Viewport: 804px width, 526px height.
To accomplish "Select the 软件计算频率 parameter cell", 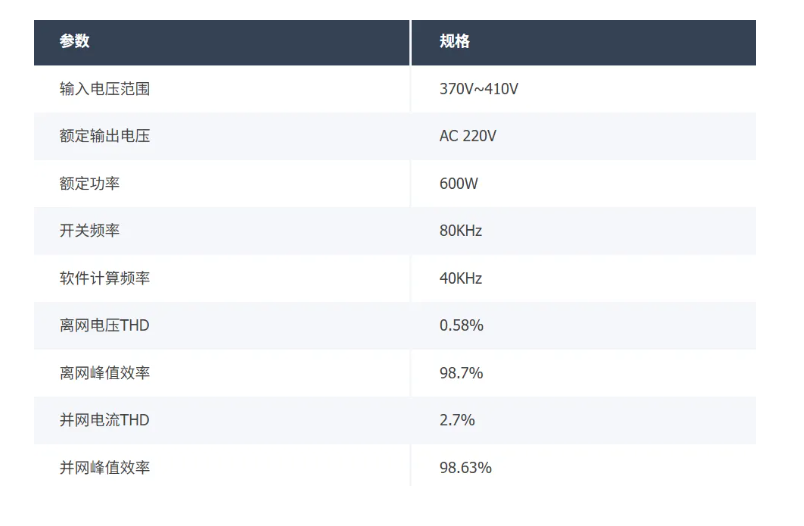I will (x=105, y=278).
